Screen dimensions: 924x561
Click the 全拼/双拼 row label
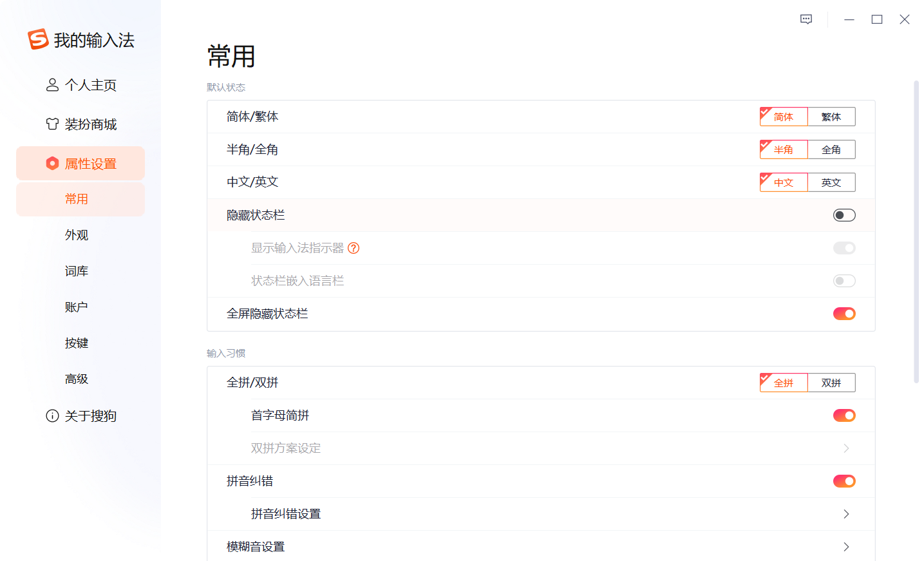[252, 383]
